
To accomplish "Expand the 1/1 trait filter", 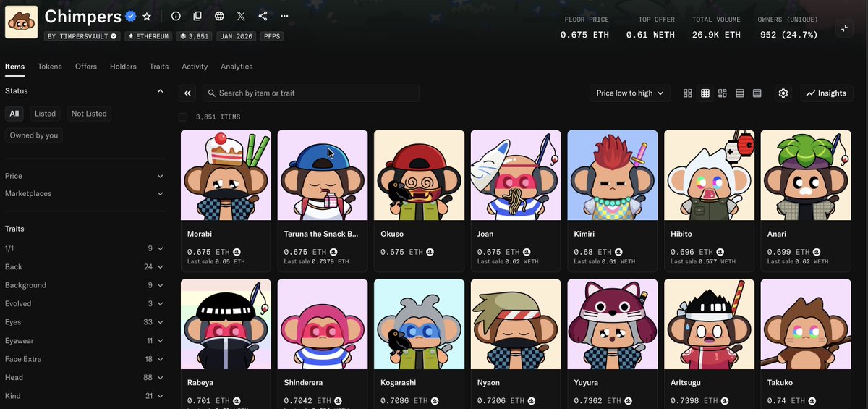I will pos(85,248).
